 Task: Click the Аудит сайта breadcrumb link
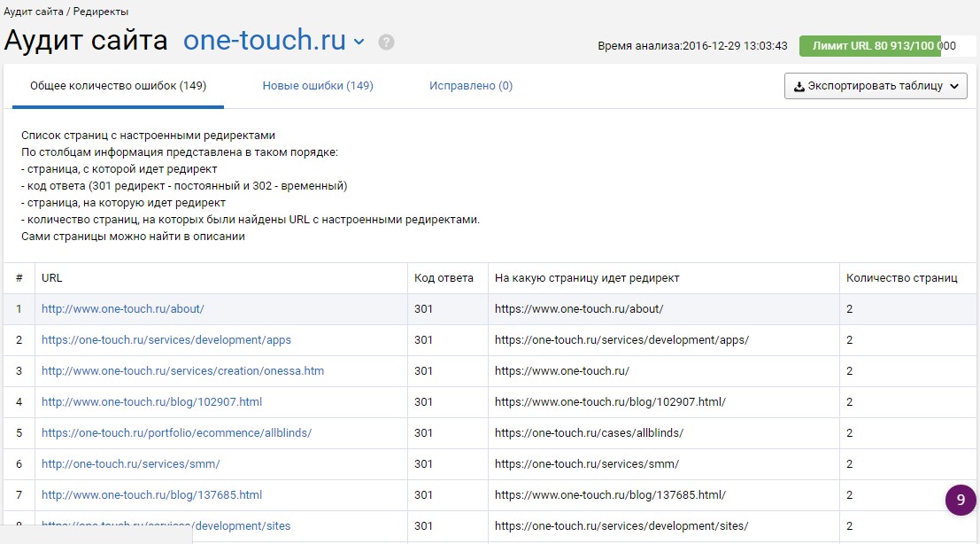click(x=34, y=12)
